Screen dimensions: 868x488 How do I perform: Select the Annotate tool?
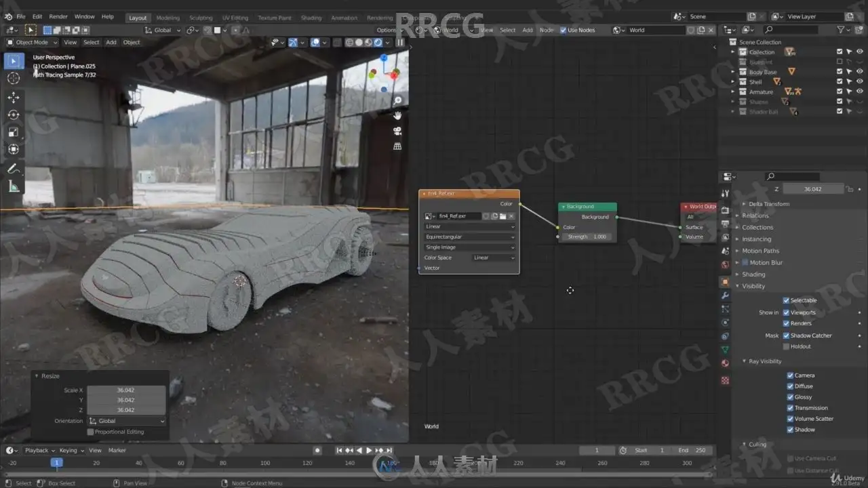pyautogui.click(x=14, y=169)
